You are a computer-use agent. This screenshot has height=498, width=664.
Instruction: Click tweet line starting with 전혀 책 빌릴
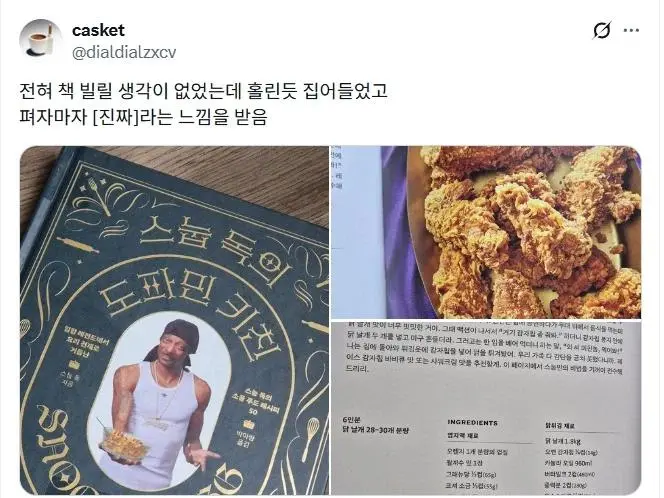(x=203, y=91)
